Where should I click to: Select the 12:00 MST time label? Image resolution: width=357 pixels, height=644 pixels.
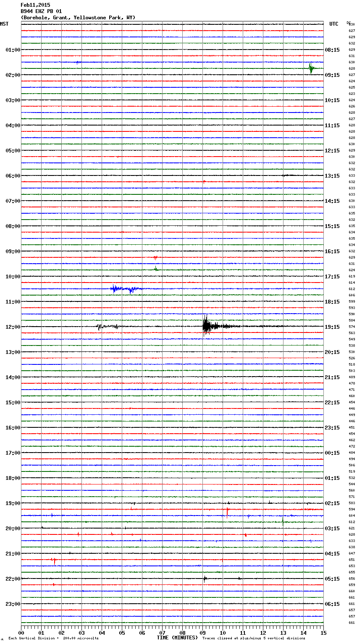tap(13, 327)
